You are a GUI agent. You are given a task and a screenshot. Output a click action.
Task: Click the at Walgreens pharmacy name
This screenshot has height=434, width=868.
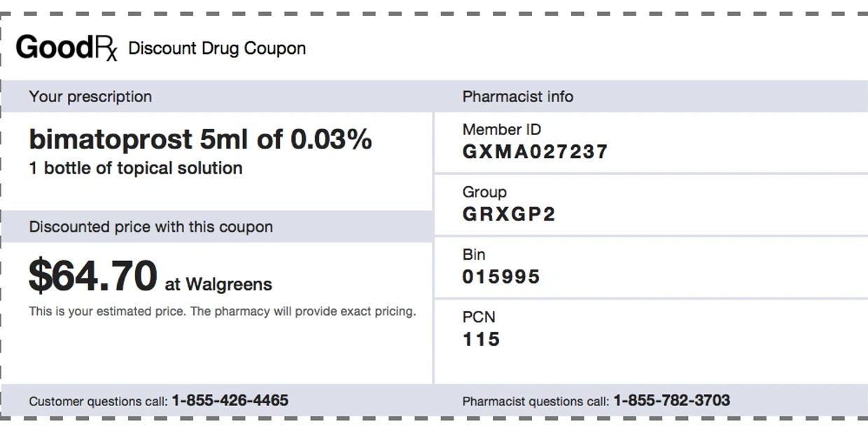(218, 284)
